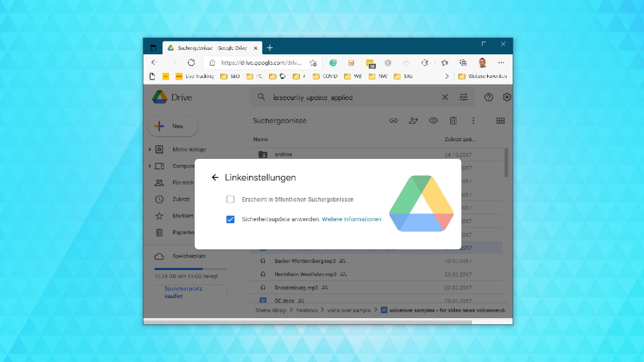The width and height of the screenshot is (644, 362).
Task: Uncheck 'Sicherheitsupdate anwenden' checkbox
Action: 230,219
